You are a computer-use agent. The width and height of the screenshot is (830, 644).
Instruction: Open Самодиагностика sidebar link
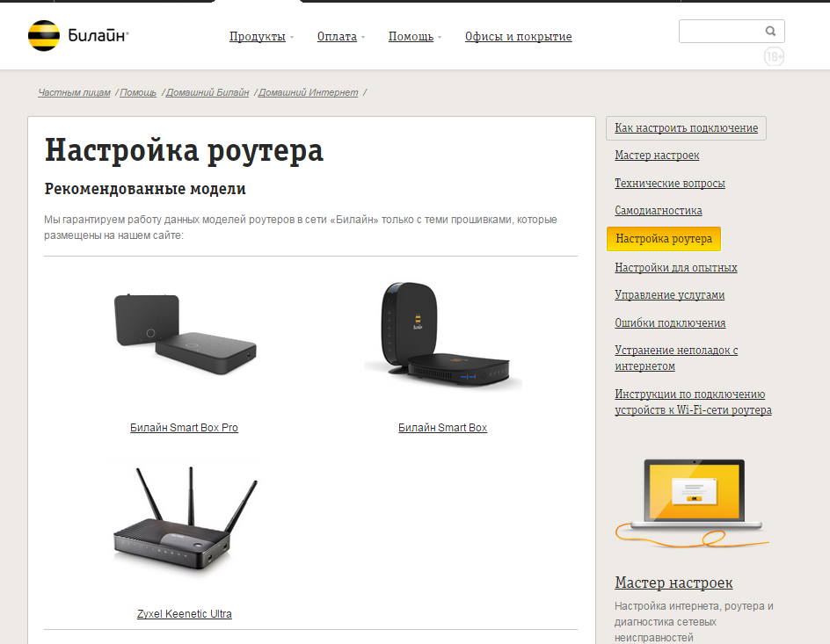658,211
